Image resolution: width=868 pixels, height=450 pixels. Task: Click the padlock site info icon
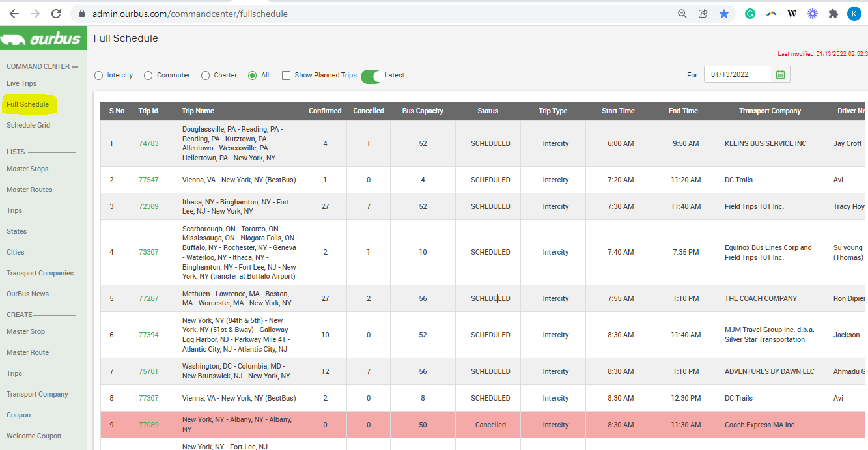(x=82, y=14)
